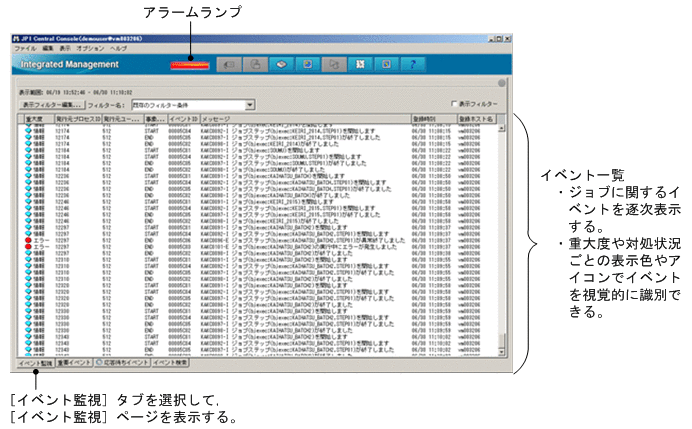The image size is (692, 429).
Task: Switch to the 重要イベント tab
Action: pyautogui.click(x=74, y=363)
